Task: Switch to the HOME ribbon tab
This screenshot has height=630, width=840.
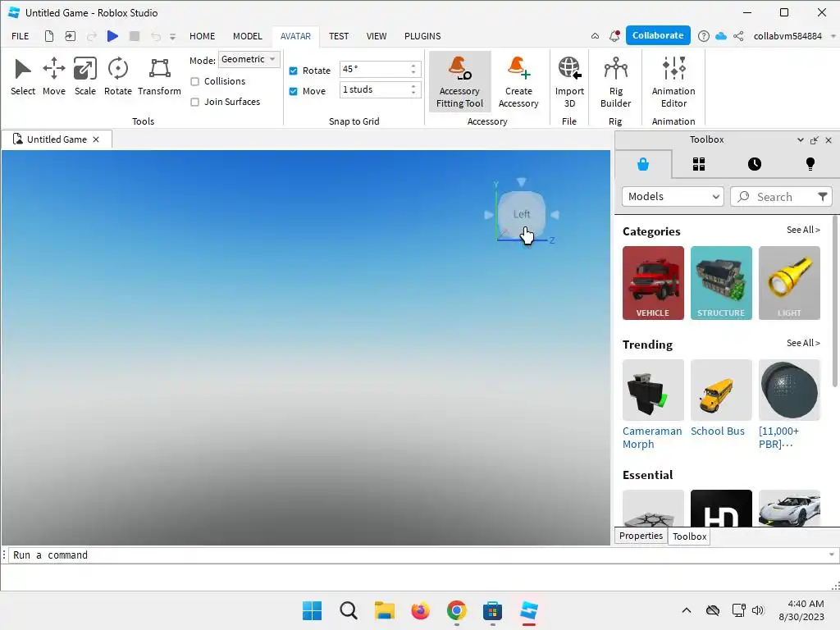Action: 202,36
